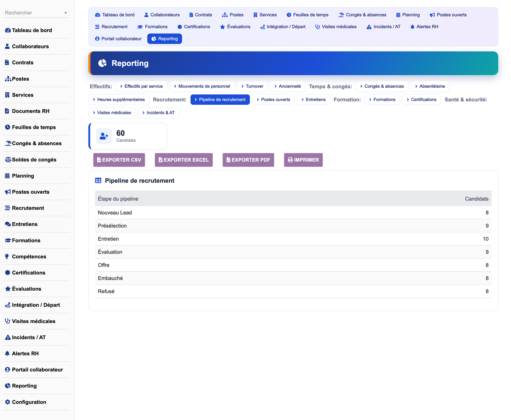Image resolution: width=511 pixels, height=420 pixels.
Task: Click the sidebar Contrats document icon
Action: (7, 63)
